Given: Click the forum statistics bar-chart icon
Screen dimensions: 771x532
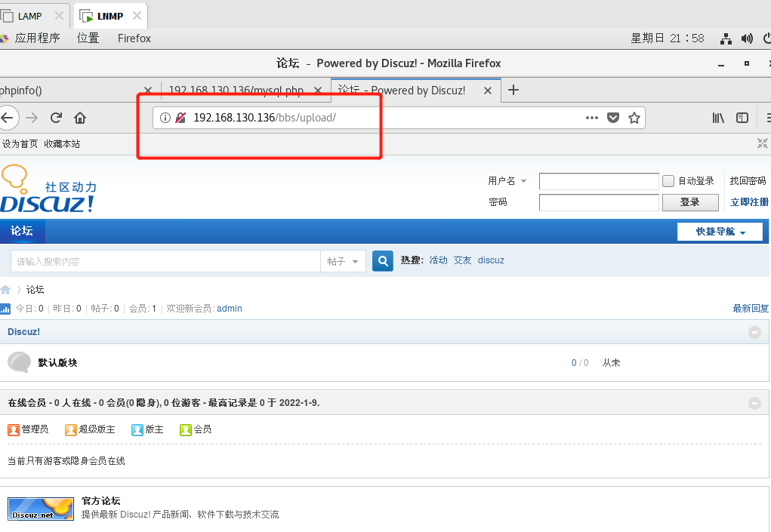Looking at the screenshot, I should point(5,309).
